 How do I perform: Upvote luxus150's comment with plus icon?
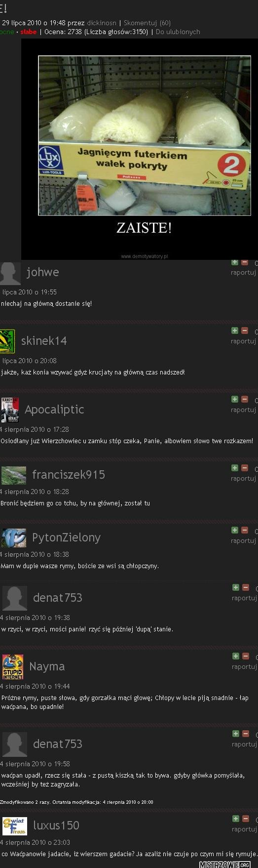tap(235, 819)
